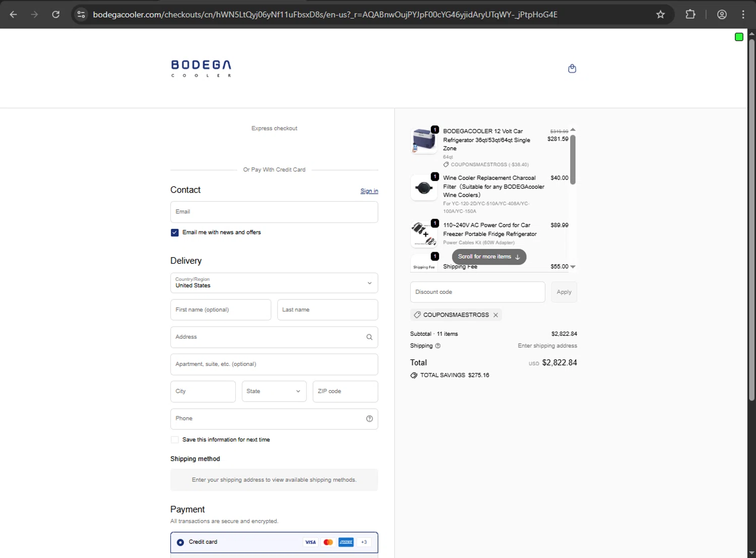Image resolution: width=756 pixels, height=558 pixels.
Task: Focus the Last name field
Action: [x=328, y=310]
